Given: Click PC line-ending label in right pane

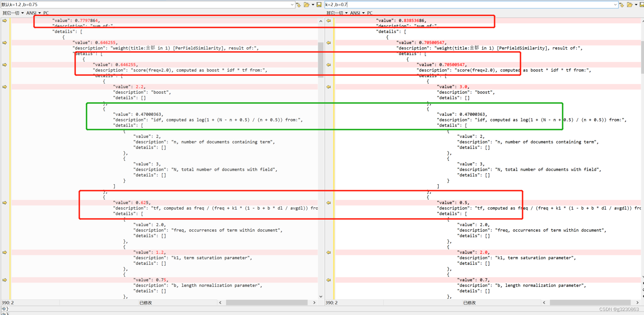Looking at the screenshot, I should click(x=370, y=13).
